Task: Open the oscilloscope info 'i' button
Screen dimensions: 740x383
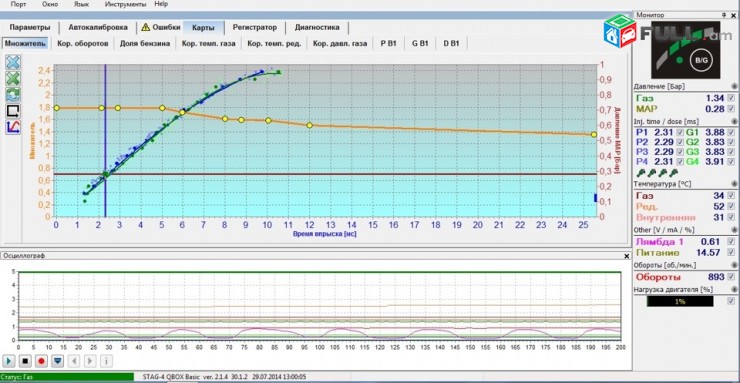Action: 106,361
